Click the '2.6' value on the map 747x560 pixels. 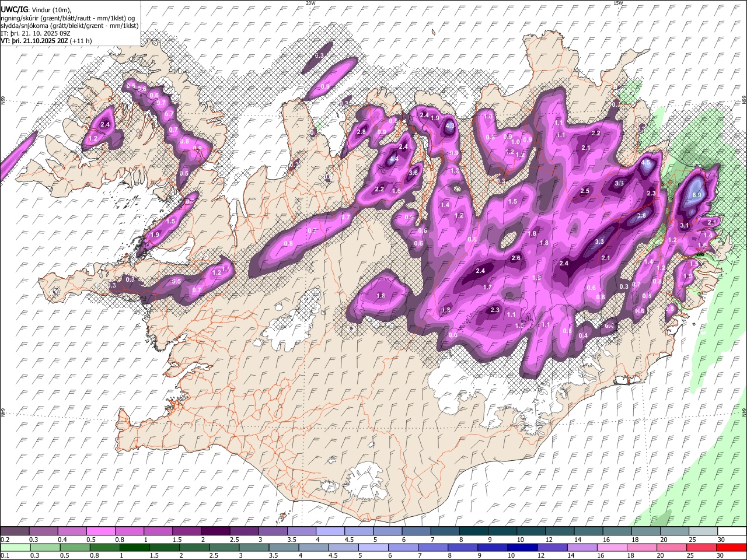(x=516, y=258)
